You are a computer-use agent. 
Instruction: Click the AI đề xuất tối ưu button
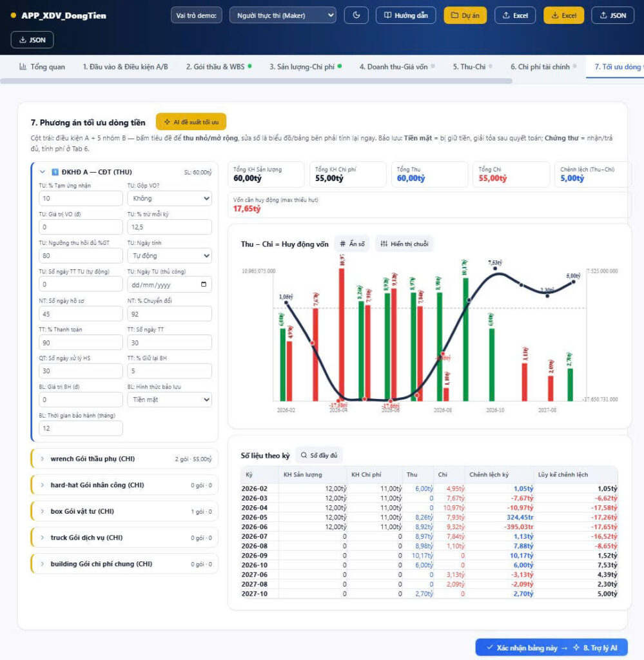click(x=191, y=122)
